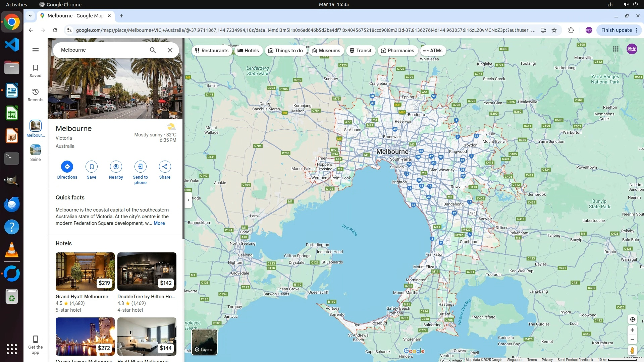Click the Share icon button

165,167
